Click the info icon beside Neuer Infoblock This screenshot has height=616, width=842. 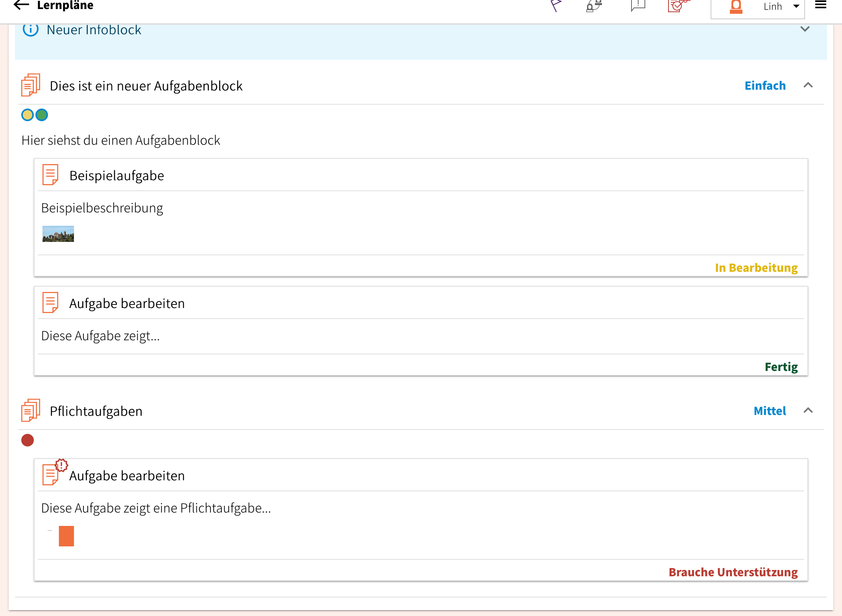31,30
